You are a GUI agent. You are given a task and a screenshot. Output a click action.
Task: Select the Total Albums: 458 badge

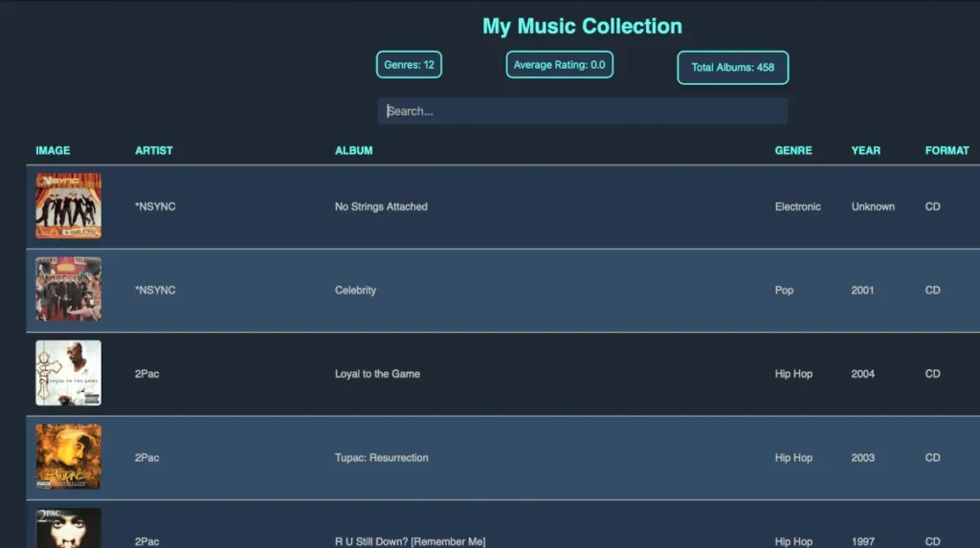732,68
